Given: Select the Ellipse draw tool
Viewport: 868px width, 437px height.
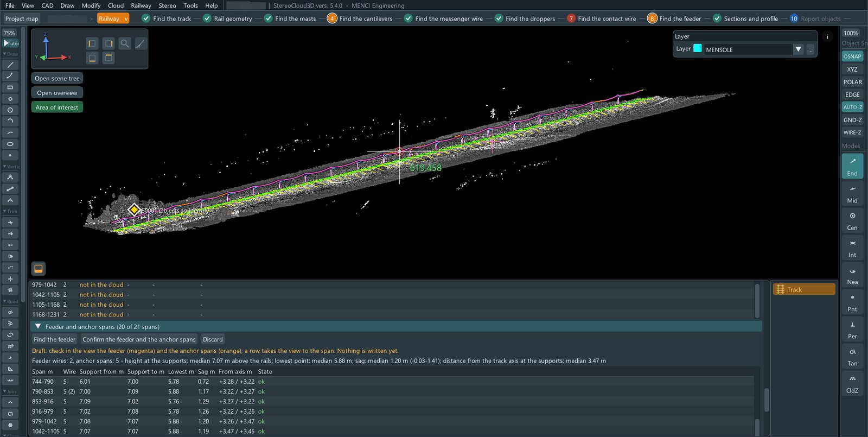Looking at the screenshot, I should coord(10,144).
